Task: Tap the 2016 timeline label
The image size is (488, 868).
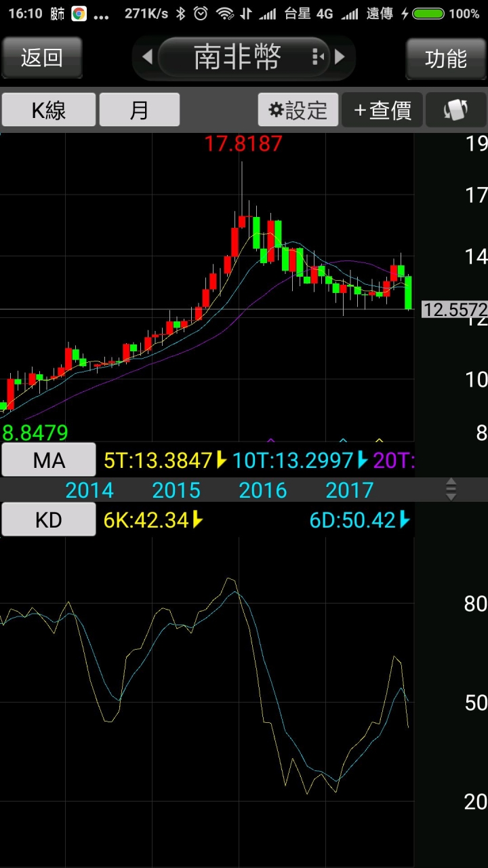Action: [x=263, y=490]
